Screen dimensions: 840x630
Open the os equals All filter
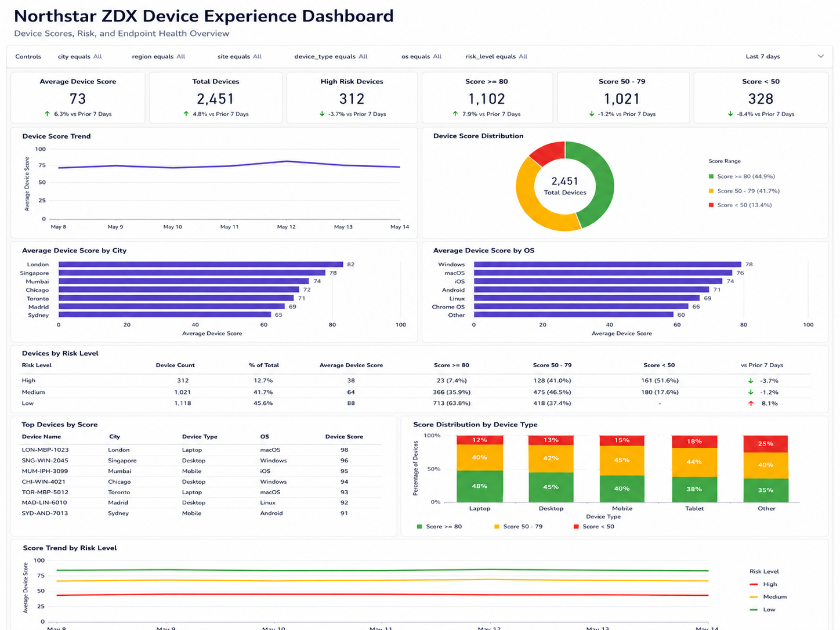(421, 56)
